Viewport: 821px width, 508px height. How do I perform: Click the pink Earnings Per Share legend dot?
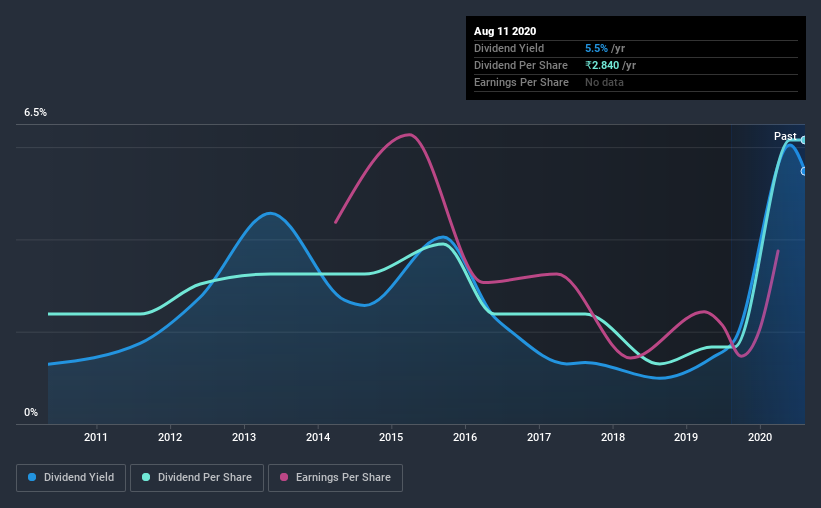284,477
